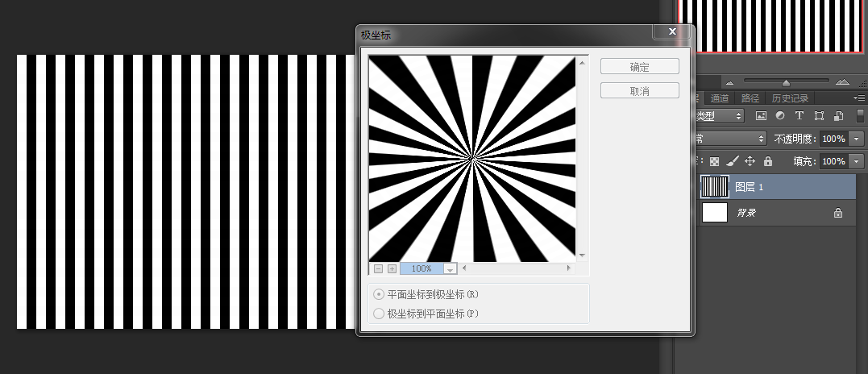868x374 pixels.
Task: Open the 填充 value dropdown arrow
Action: pos(857,161)
